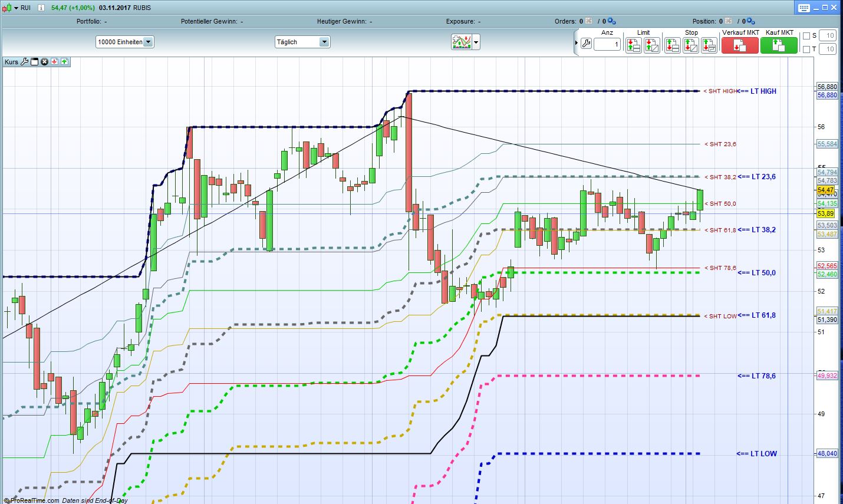843x504 pixels.
Task: Click the 52,565 red price axis tag
Action: point(827,266)
